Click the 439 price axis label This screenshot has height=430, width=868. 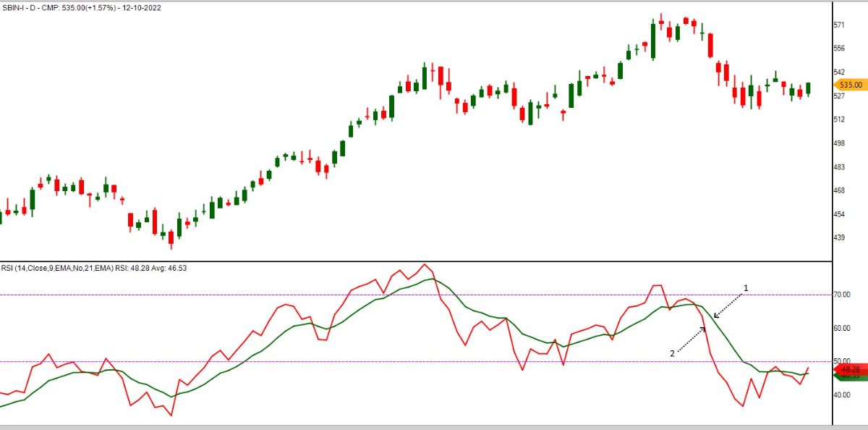click(840, 238)
